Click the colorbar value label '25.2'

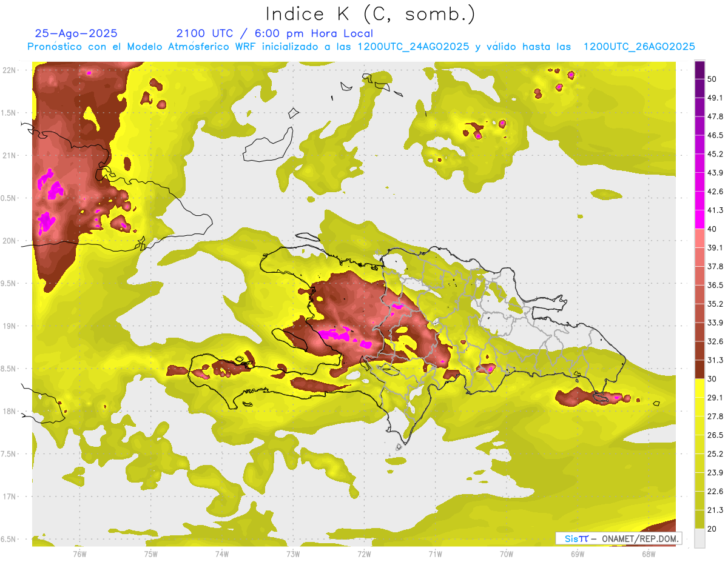[715, 453]
